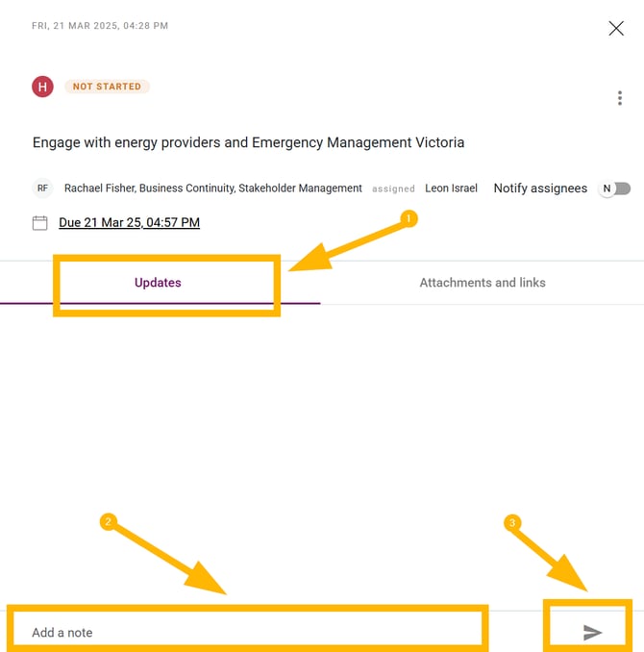
Task: Click the task title Engage with energy providers
Action: pos(248,142)
